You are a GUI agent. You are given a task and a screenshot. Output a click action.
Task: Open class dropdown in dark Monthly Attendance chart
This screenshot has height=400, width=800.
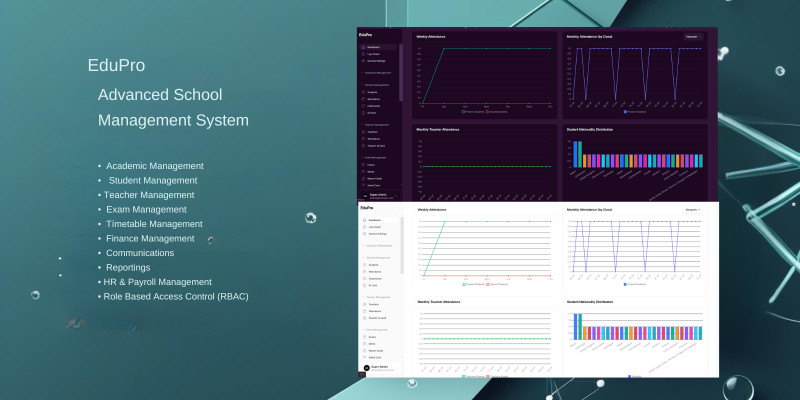coord(692,36)
